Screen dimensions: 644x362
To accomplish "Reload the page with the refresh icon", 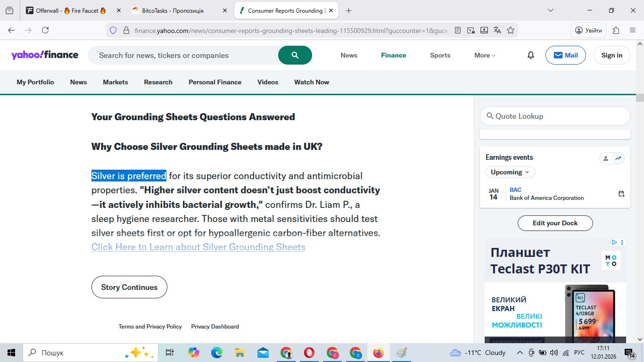I will point(45,30).
